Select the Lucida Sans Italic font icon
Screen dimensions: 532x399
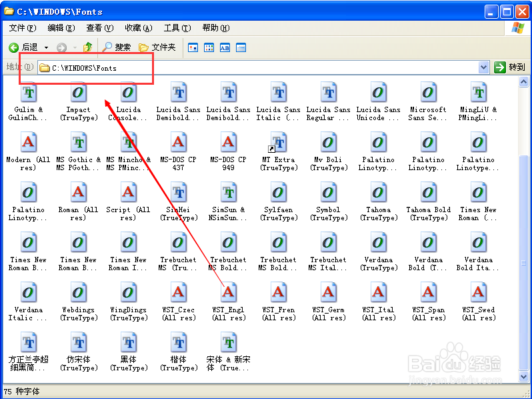[278, 92]
